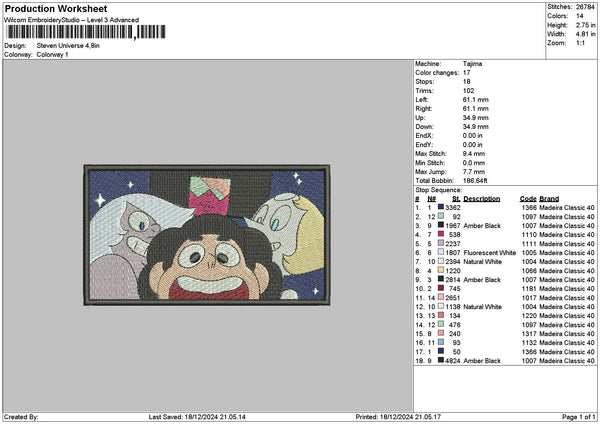Screen dimensions: 600x424
Task: Click the black swatch in stop row 18
Action: 441,360
